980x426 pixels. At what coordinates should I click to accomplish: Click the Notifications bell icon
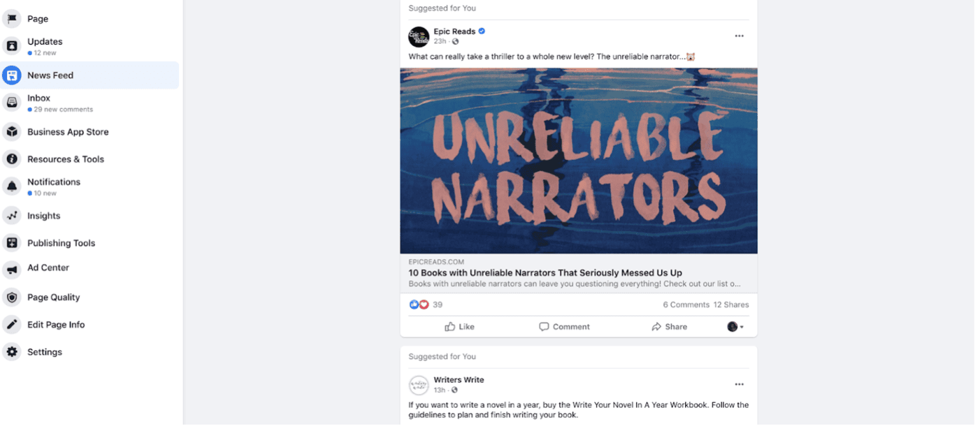12,186
